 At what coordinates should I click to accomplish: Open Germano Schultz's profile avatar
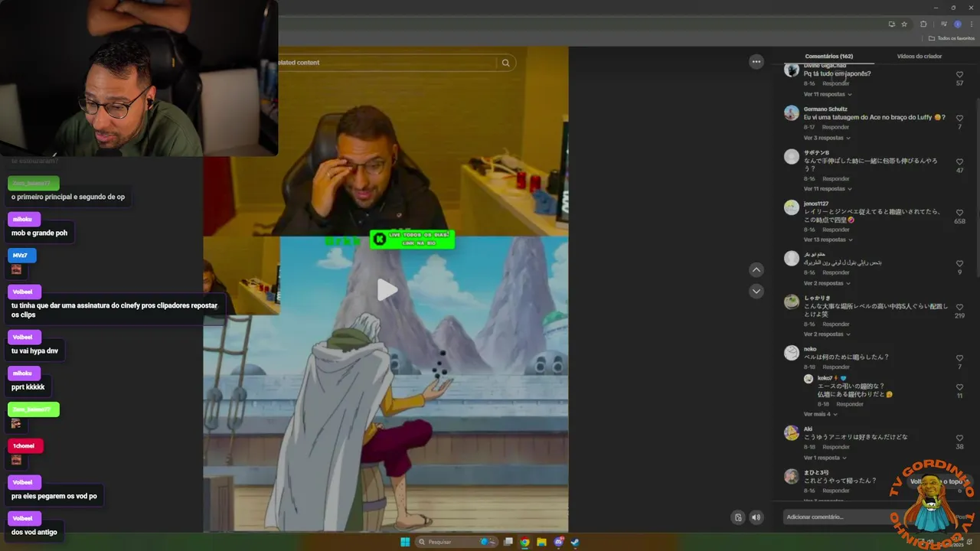[x=792, y=113]
